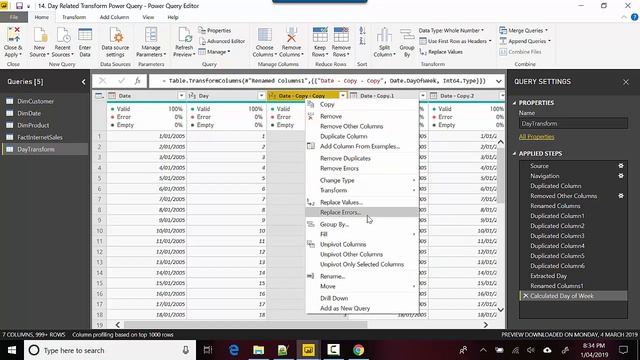Select Extracted Day applied step

coord(548,276)
